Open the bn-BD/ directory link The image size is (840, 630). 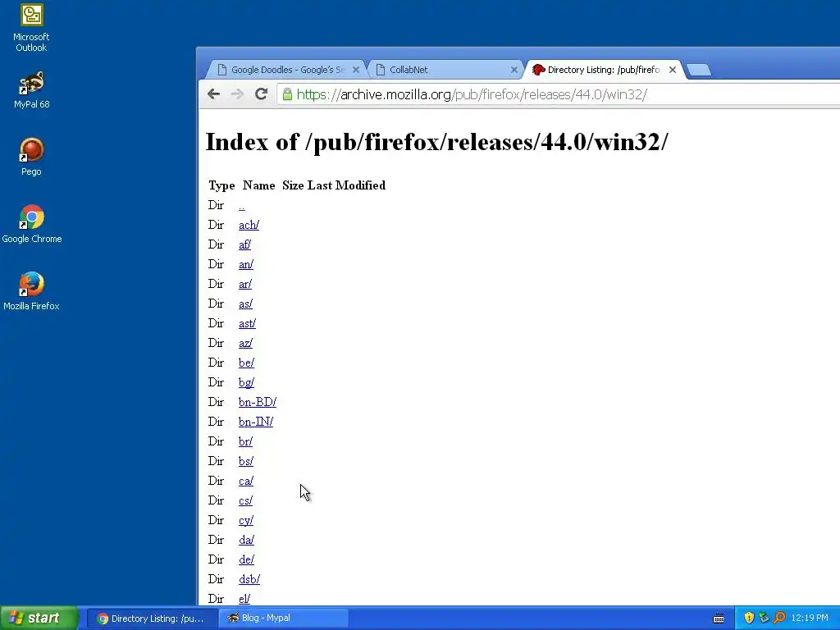(257, 402)
